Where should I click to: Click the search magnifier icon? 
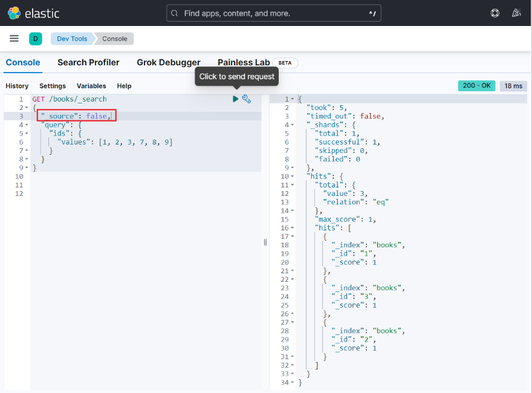pos(174,13)
